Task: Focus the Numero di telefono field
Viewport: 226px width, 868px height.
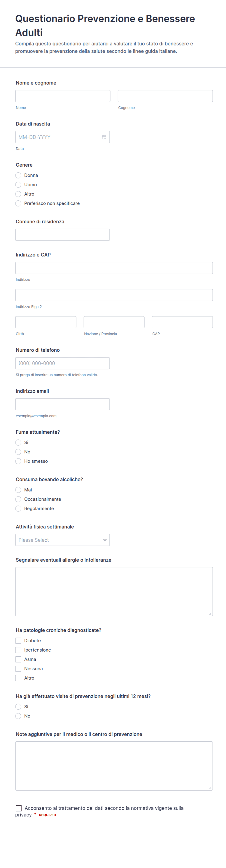Action: click(x=62, y=363)
